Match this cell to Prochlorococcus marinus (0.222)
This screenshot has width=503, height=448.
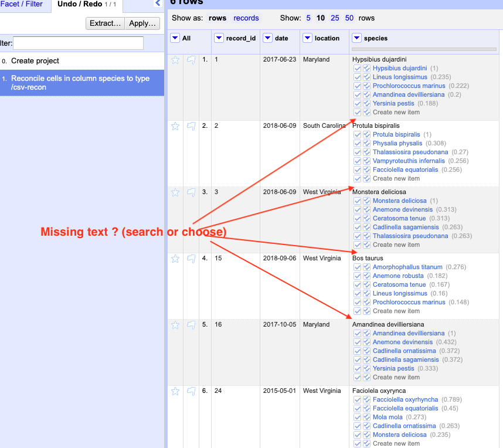point(358,86)
